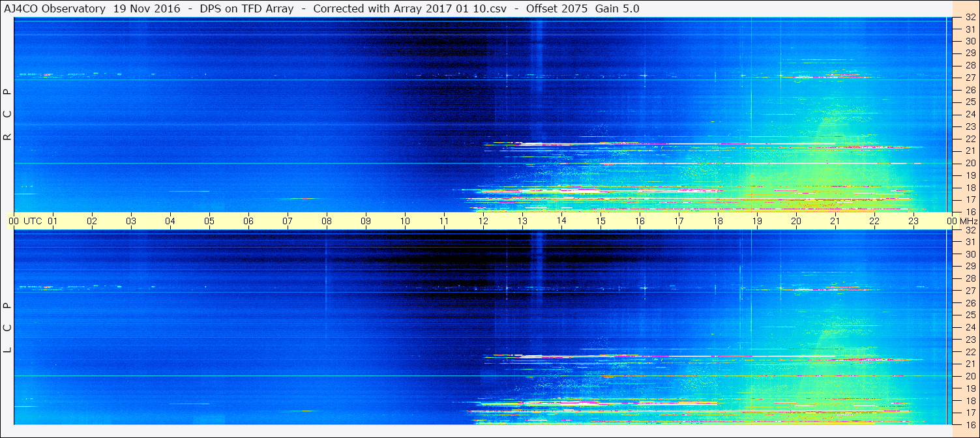Click the 32 MHz label on the RCP scale
The image size is (980, 438).
pyautogui.click(x=970, y=18)
